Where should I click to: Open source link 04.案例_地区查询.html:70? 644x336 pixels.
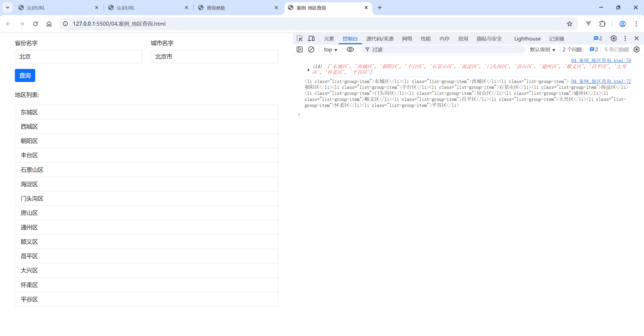pos(601,60)
